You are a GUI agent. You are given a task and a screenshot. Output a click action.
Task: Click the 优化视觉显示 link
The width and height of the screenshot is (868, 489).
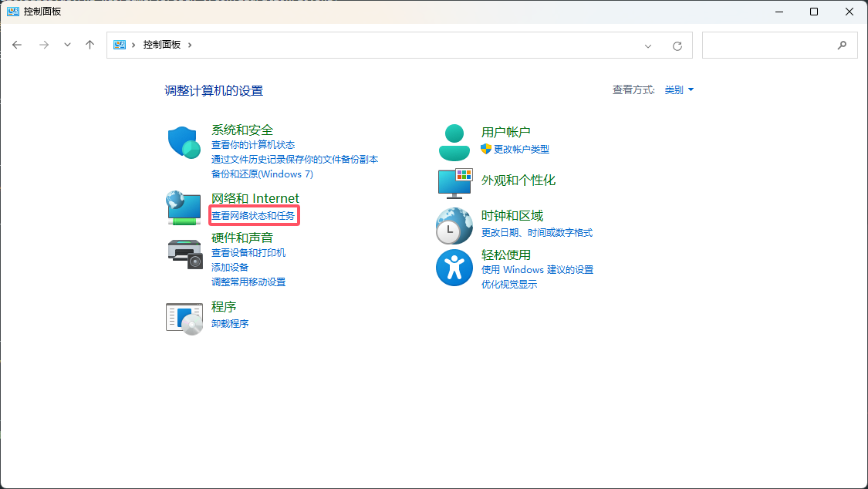click(x=508, y=285)
